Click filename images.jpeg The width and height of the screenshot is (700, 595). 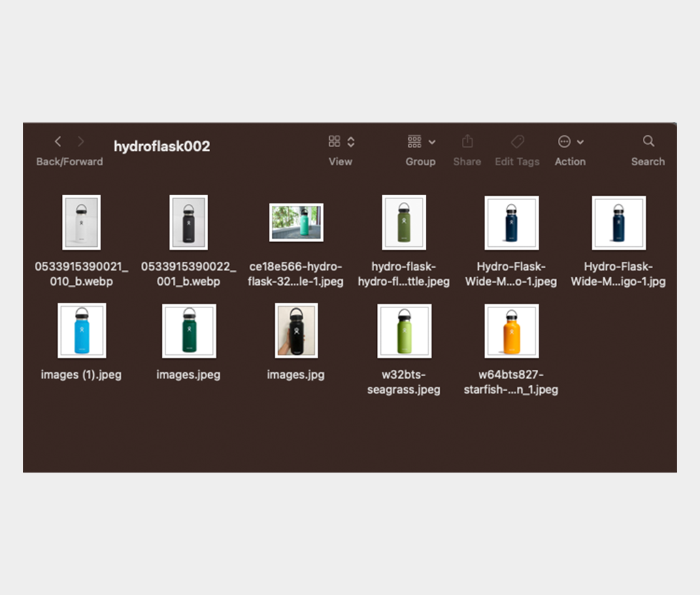[188, 375]
